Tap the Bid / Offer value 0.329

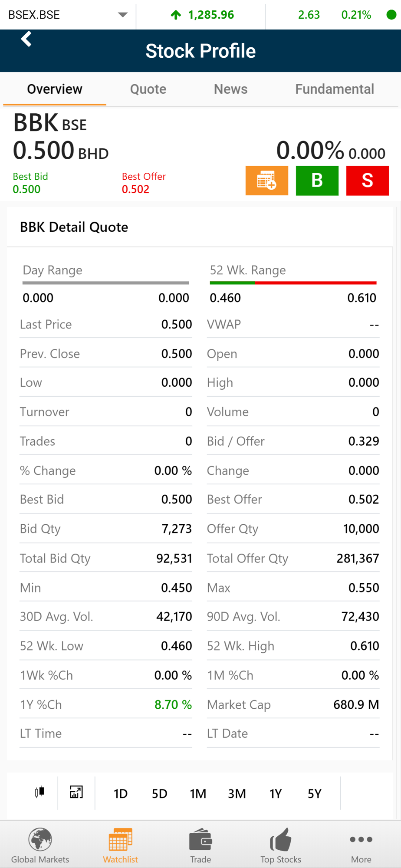(x=364, y=441)
